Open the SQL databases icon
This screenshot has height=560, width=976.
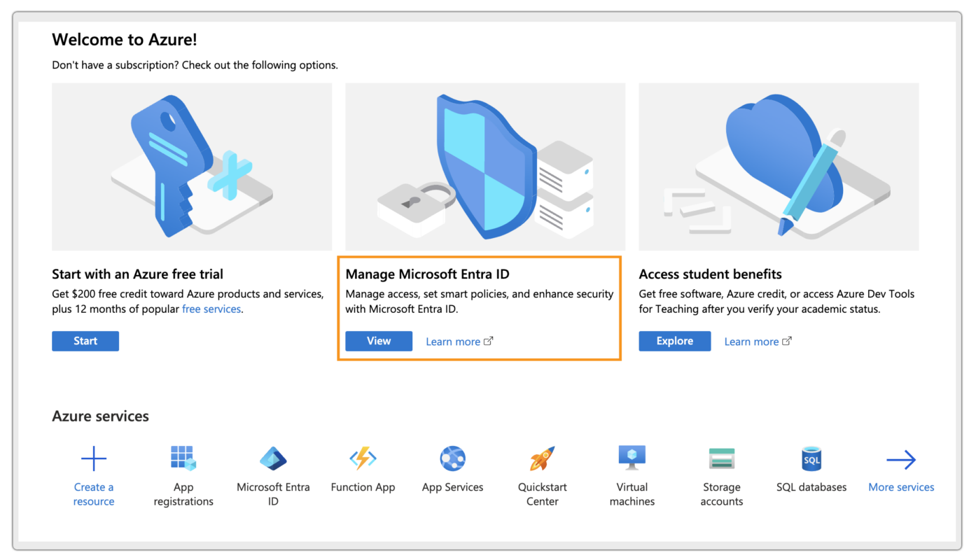tap(811, 458)
